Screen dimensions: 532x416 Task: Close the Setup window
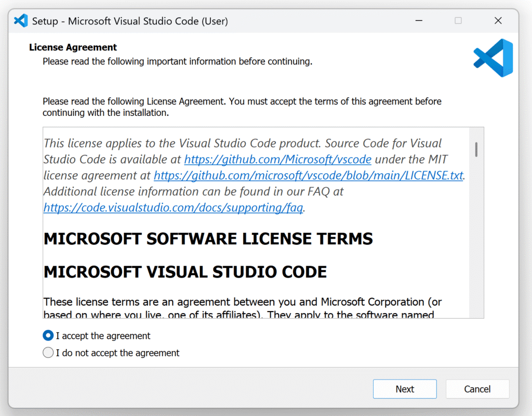tap(498, 21)
